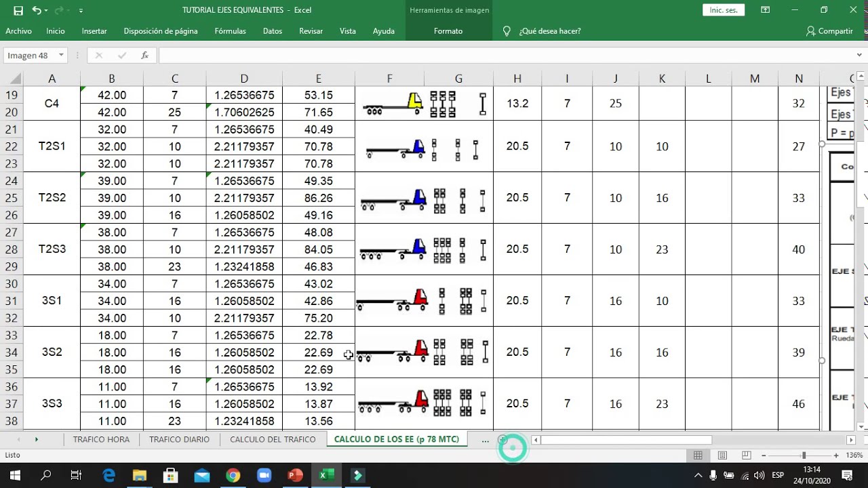Click the Name Box showing Imagen 48
Screen dimensions: 868x488
(x=30, y=56)
